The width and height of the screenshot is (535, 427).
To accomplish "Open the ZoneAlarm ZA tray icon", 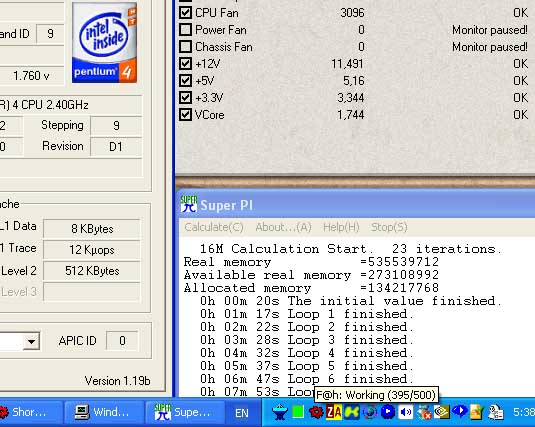I will (334, 412).
